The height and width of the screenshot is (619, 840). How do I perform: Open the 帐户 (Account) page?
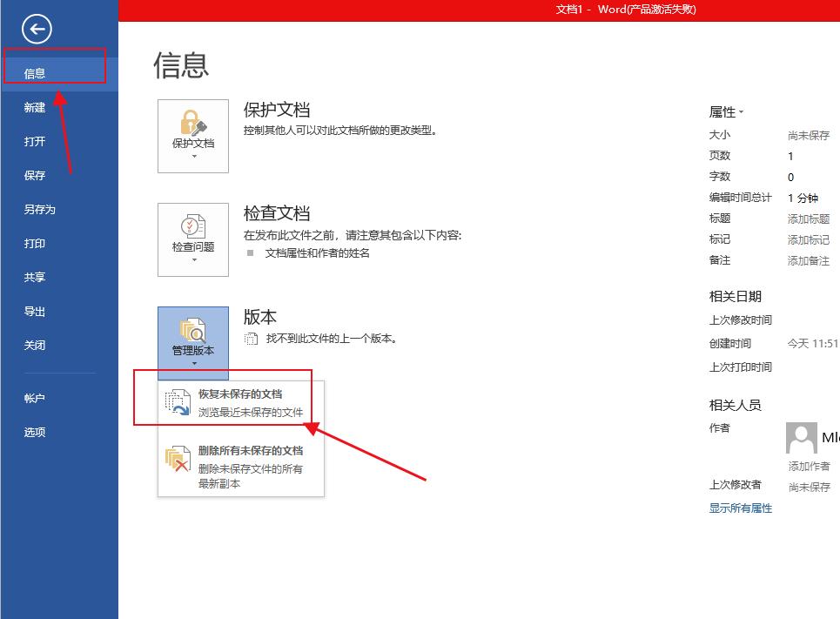36,398
